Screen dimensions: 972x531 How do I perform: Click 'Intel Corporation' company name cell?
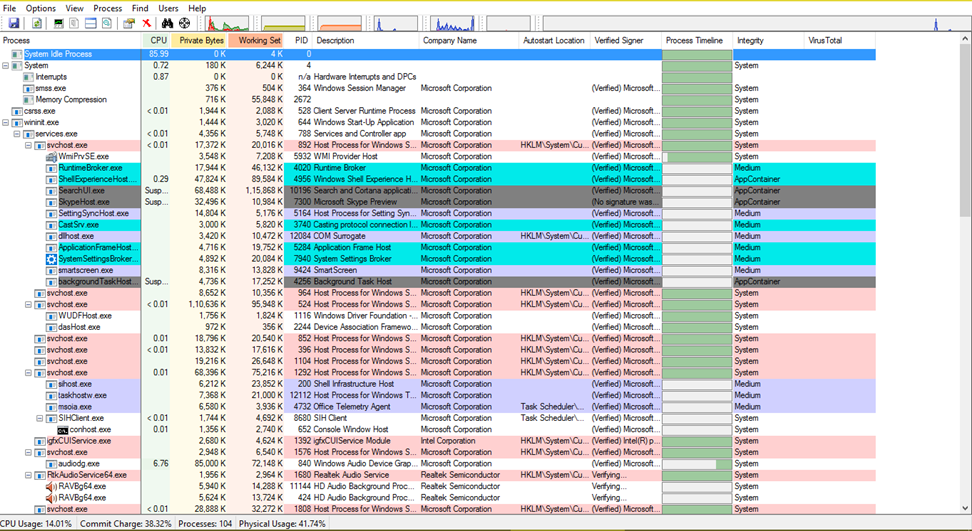448,441
